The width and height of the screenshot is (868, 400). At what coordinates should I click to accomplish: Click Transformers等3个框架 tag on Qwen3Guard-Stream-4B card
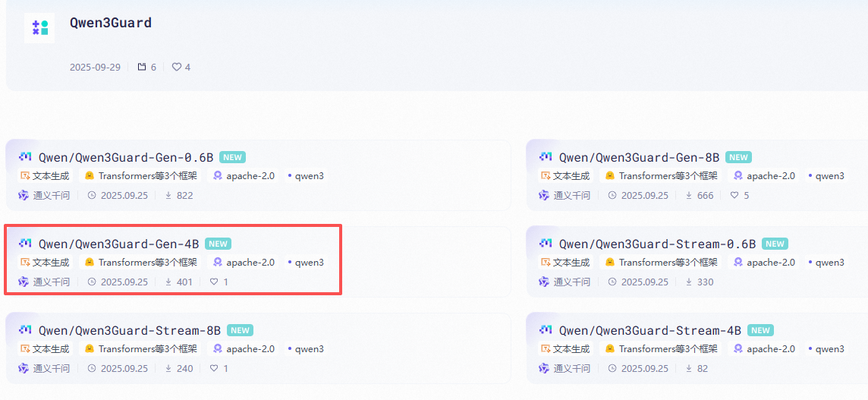[661, 349]
